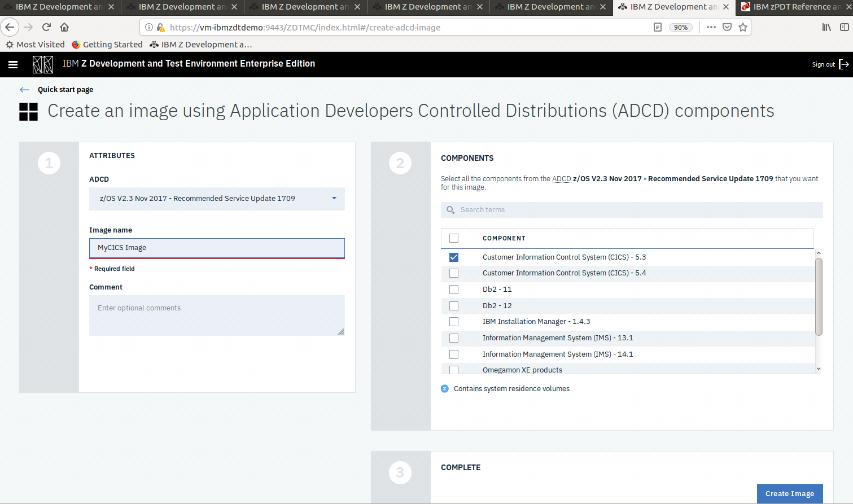853x504 pixels.
Task: Click the back arrow beside Quick start page
Action: pyautogui.click(x=24, y=90)
